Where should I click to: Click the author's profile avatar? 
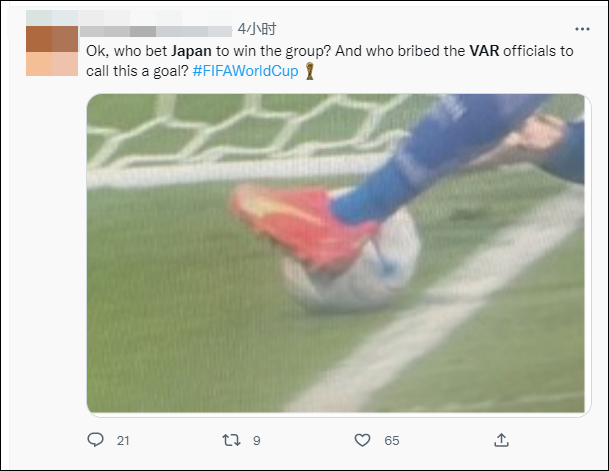52,50
